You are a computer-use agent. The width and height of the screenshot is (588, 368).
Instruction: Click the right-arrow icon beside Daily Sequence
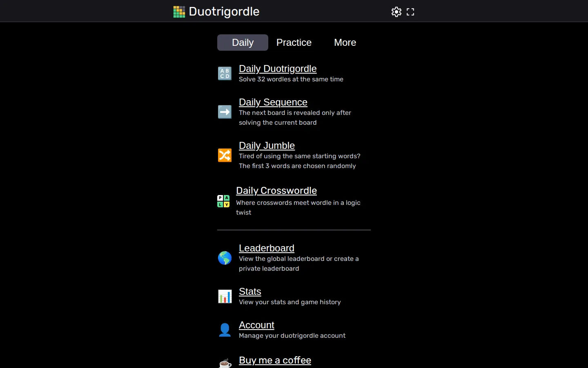pos(225,112)
